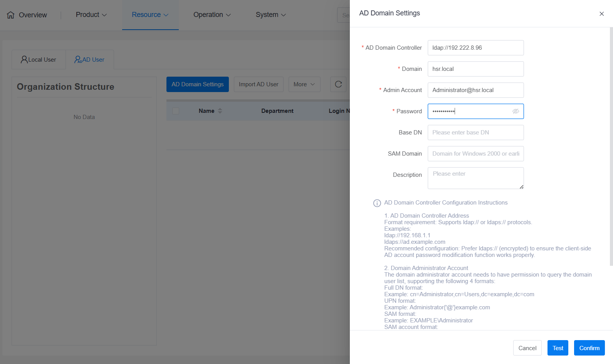Viewport: 613px width, 364px height.
Task: Check the select-all checkbox in table header
Action: coord(176,111)
